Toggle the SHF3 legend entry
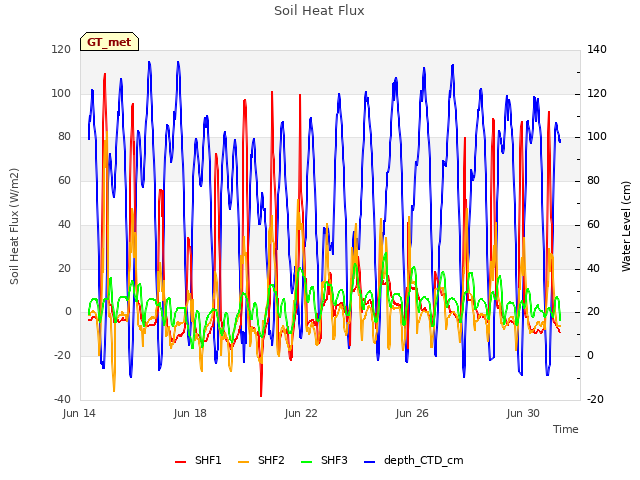Image resolution: width=640 pixels, height=480 pixels. 324,460
